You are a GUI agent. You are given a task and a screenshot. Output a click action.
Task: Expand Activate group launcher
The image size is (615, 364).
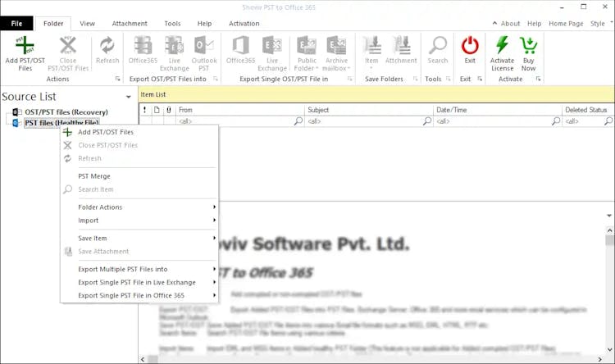[x=539, y=79]
